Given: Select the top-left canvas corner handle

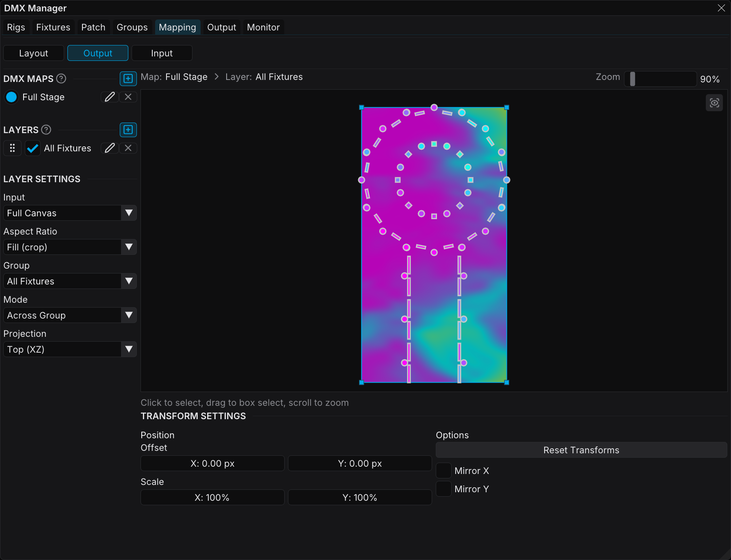Looking at the screenshot, I should (361, 108).
